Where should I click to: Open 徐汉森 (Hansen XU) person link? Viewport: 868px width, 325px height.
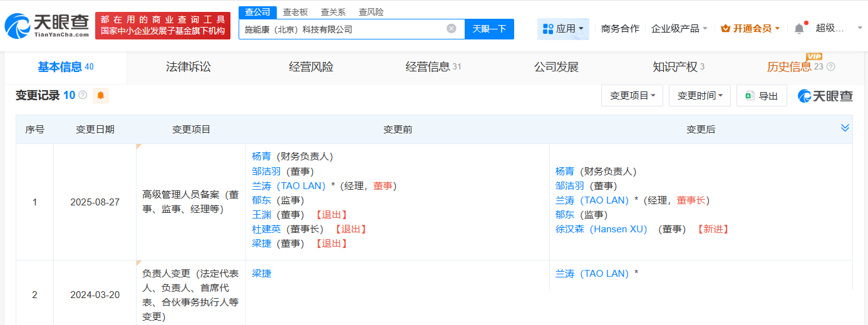point(601,229)
